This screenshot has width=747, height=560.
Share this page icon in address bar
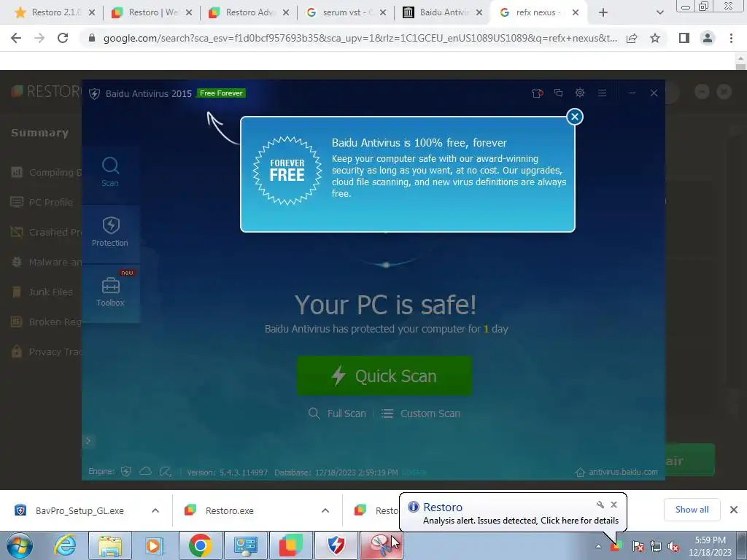(x=632, y=38)
